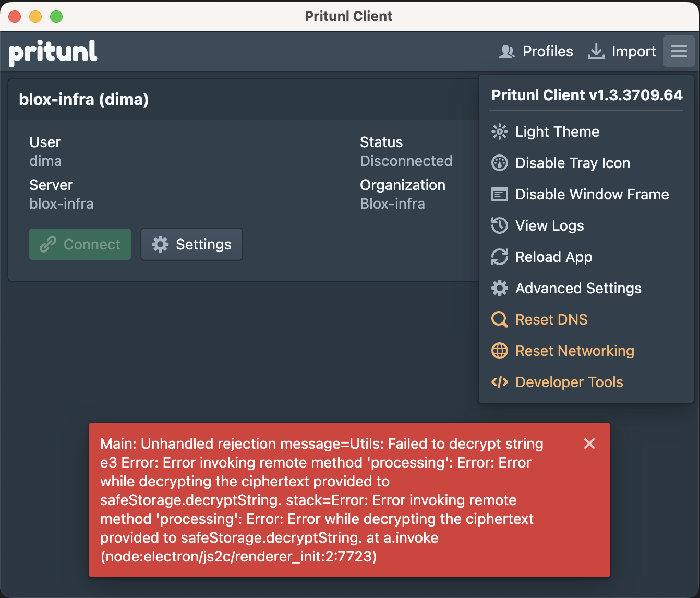The image size is (700, 598).
Task: Click the sun icon for Light Theme
Action: 500,131
